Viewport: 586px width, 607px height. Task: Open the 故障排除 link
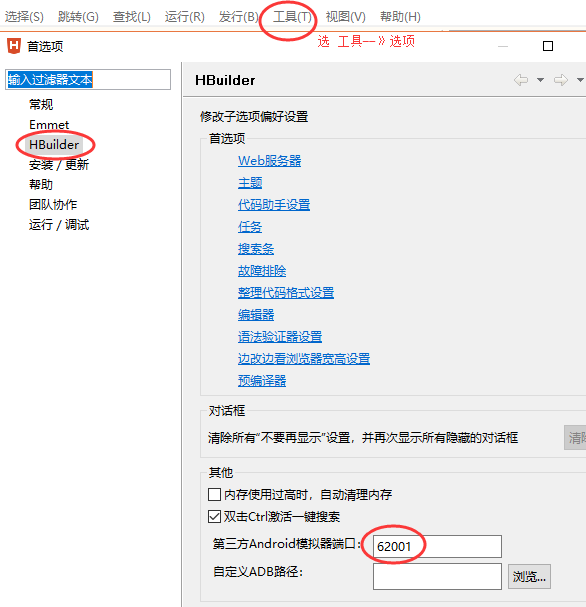pyautogui.click(x=262, y=271)
